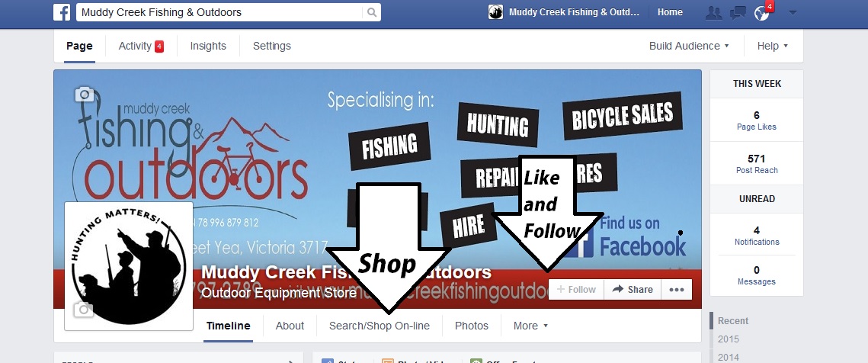The height and width of the screenshot is (363, 868).
Task: Open the friend requests icon
Action: (714, 12)
